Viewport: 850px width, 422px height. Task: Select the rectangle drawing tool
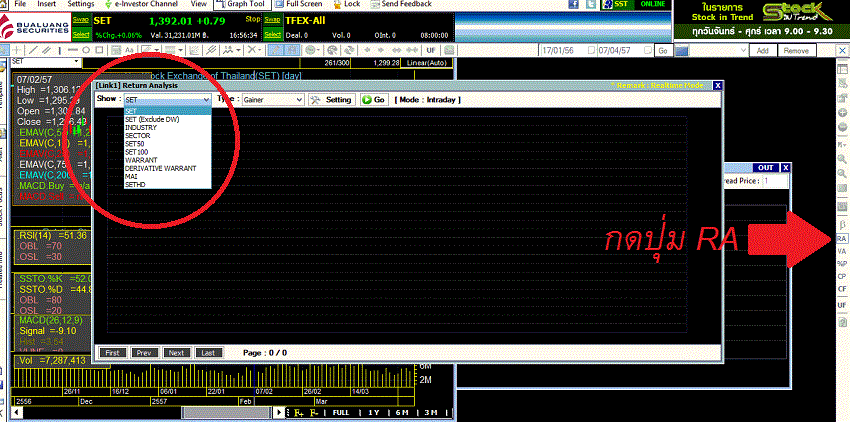coord(100,50)
